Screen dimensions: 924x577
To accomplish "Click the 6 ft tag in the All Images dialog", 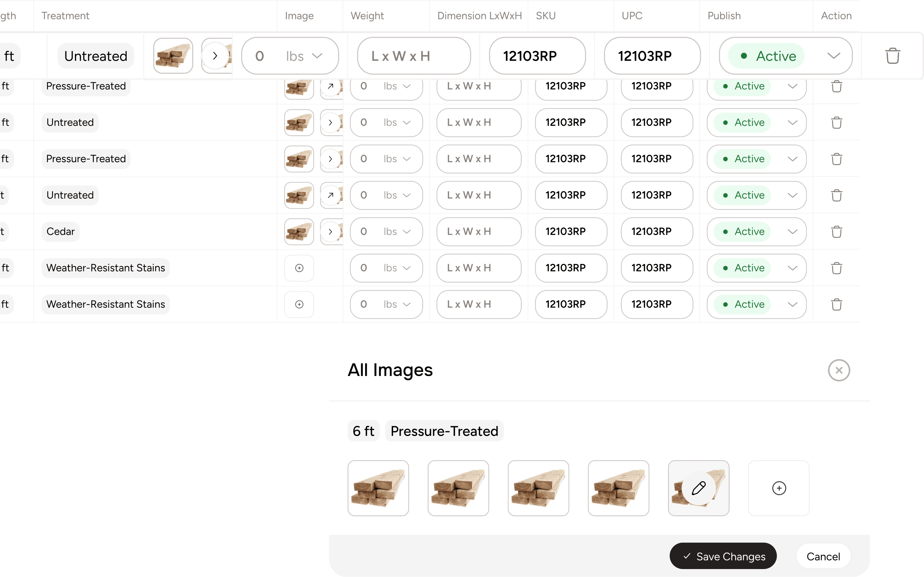I will (363, 431).
